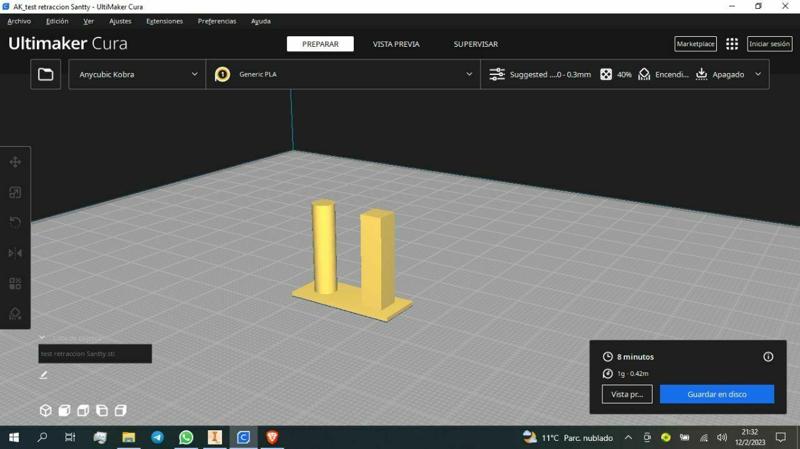Open the application switcher grid icon
800x449 pixels.
(x=732, y=44)
